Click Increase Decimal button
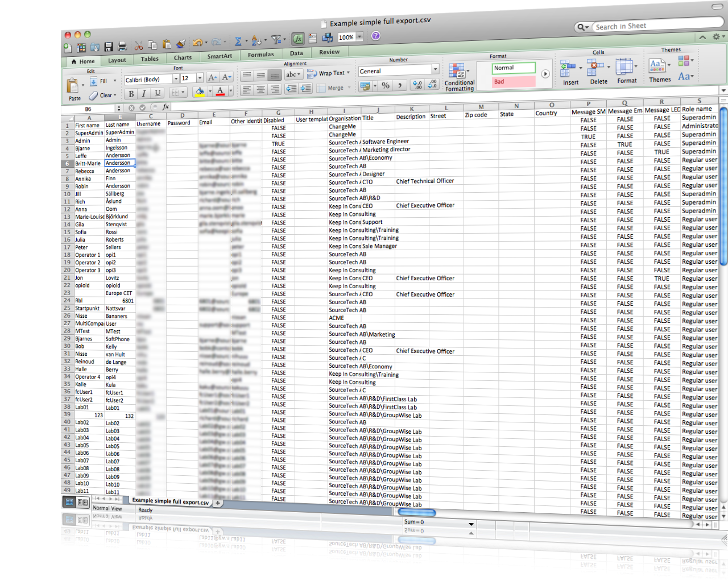Viewport: 728px width, 581px height. point(417,85)
